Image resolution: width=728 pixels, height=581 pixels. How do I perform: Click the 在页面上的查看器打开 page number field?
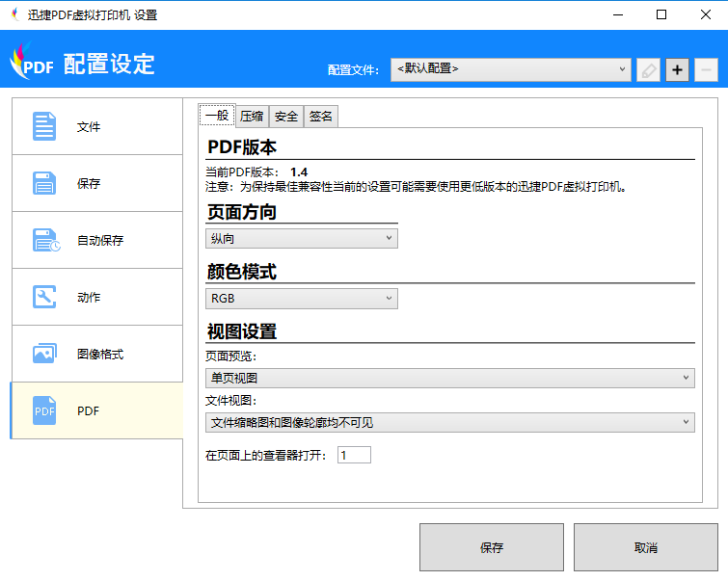click(x=354, y=455)
